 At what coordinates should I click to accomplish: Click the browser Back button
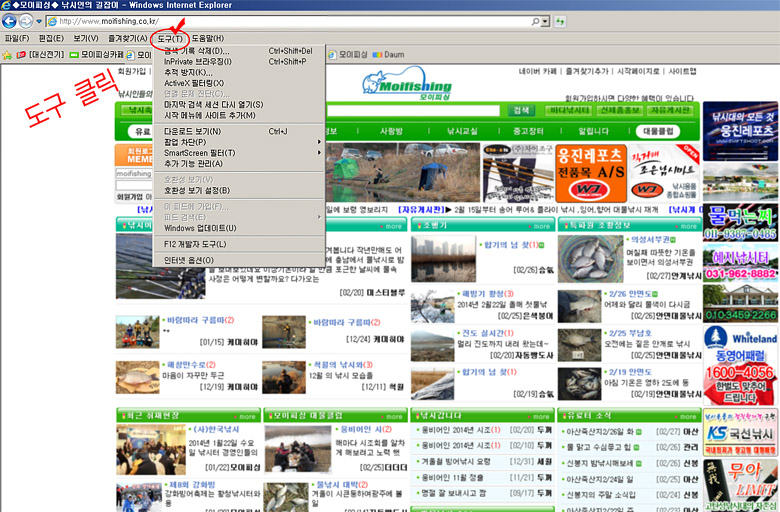pos(9,21)
